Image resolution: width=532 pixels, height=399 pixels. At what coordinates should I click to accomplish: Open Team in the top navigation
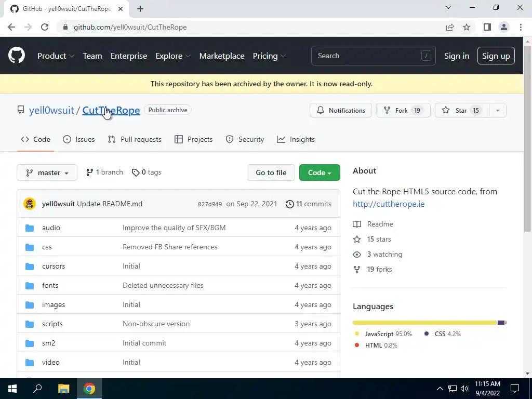point(92,56)
